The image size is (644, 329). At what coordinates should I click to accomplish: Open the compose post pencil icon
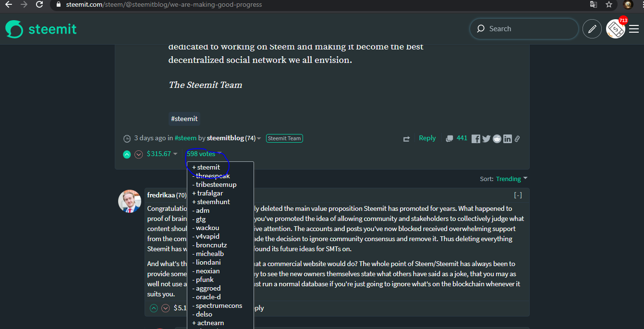click(592, 29)
